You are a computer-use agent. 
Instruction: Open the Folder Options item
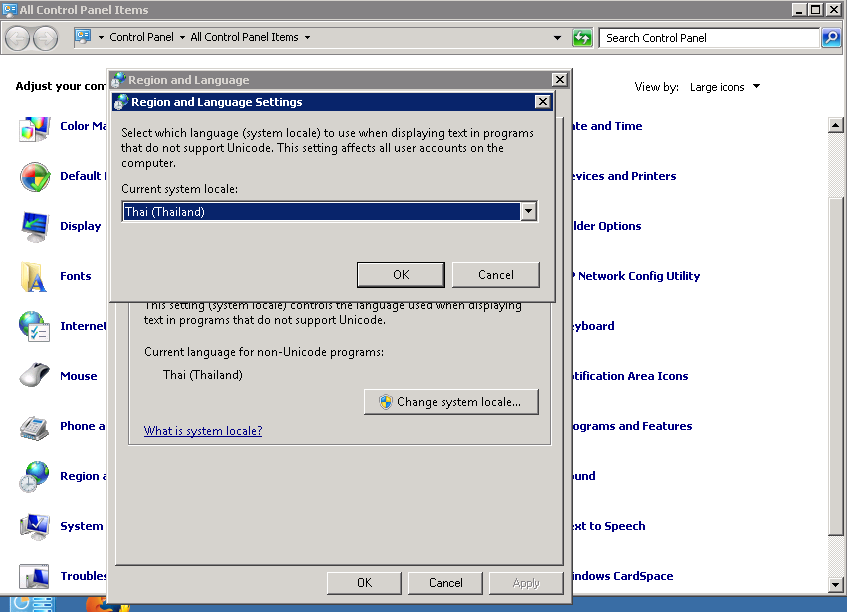(607, 226)
